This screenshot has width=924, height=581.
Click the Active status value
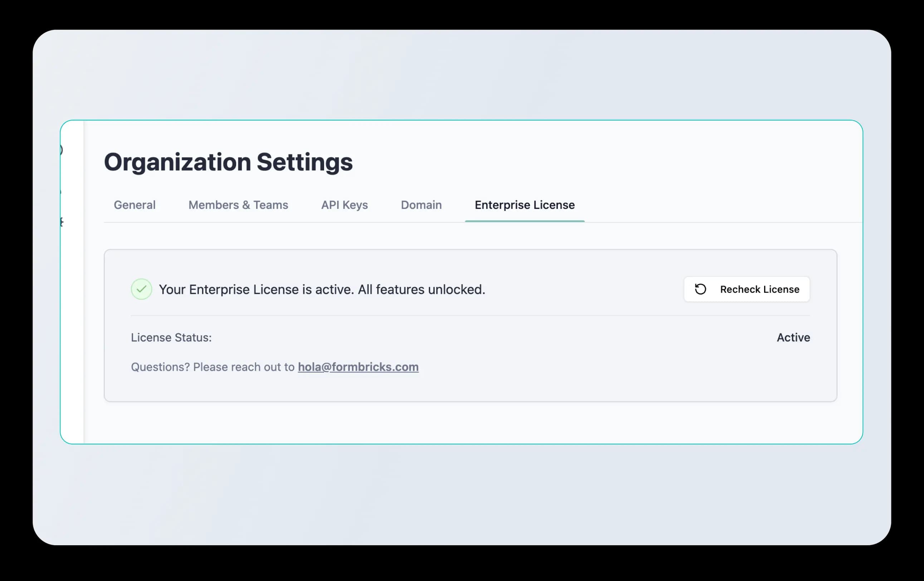pyautogui.click(x=793, y=338)
